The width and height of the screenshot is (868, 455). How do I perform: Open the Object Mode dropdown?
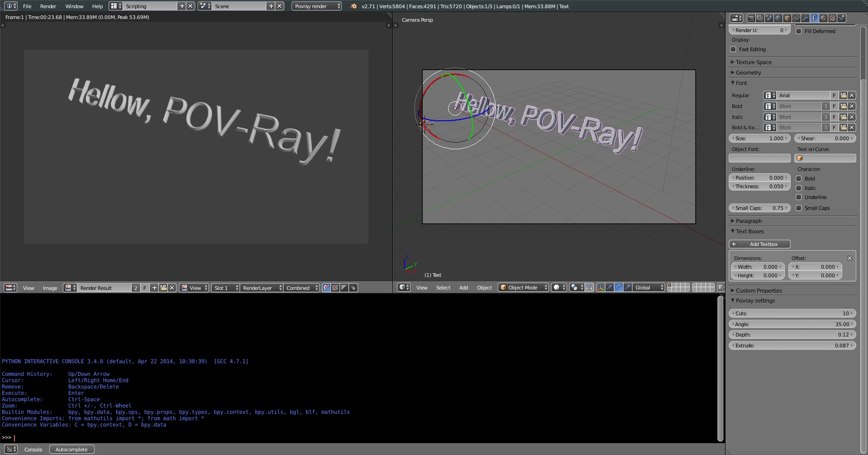[x=523, y=288]
